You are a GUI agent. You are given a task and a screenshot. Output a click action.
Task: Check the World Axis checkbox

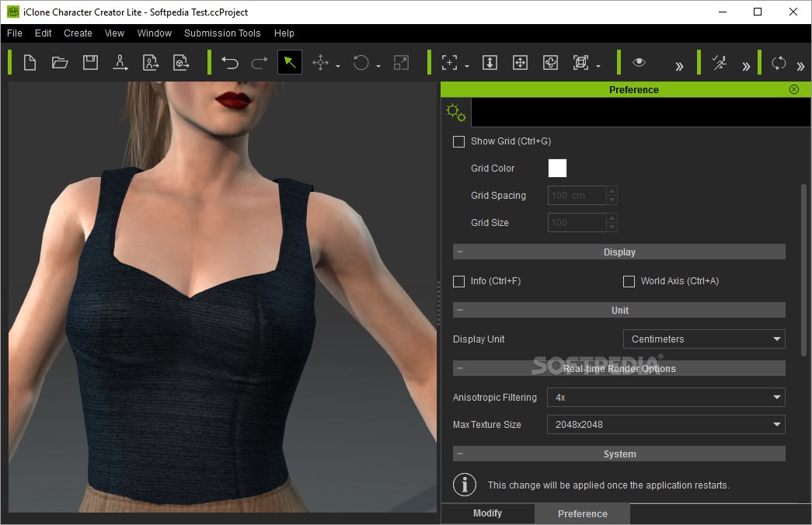pyautogui.click(x=629, y=281)
